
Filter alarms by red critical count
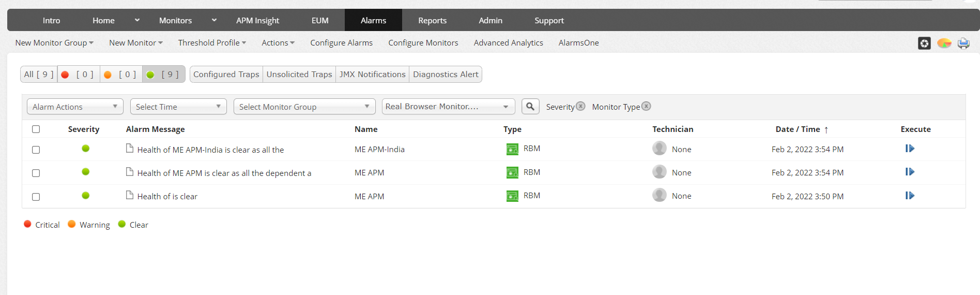(78, 75)
